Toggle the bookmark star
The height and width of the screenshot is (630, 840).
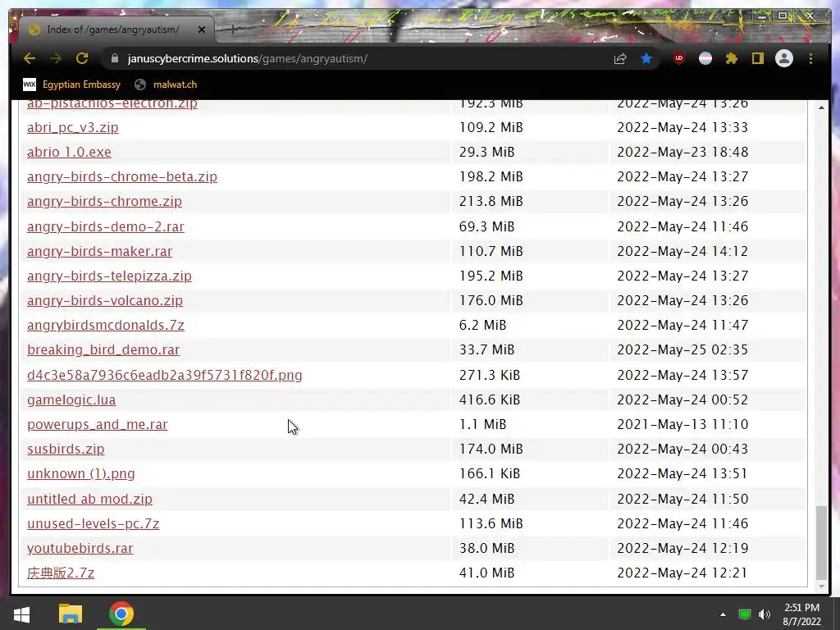(x=646, y=58)
